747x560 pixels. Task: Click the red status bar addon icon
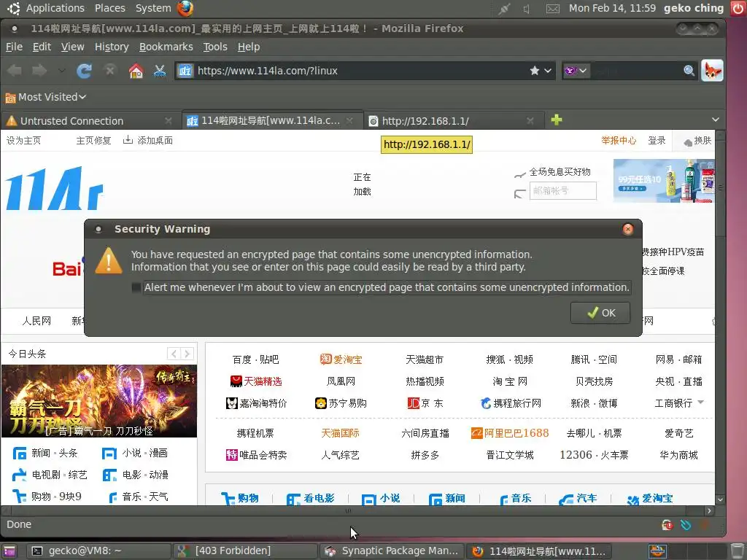(667, 525)
